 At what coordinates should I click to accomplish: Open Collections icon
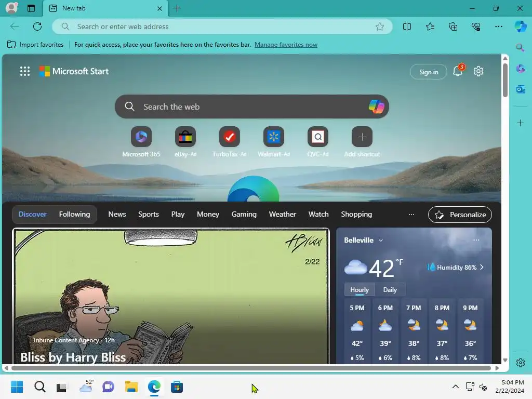(453, 26)
